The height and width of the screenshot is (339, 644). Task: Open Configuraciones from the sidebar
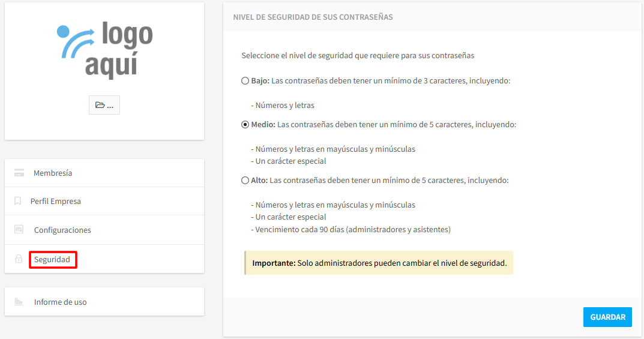pyautogui.click(x=62, y=230)
